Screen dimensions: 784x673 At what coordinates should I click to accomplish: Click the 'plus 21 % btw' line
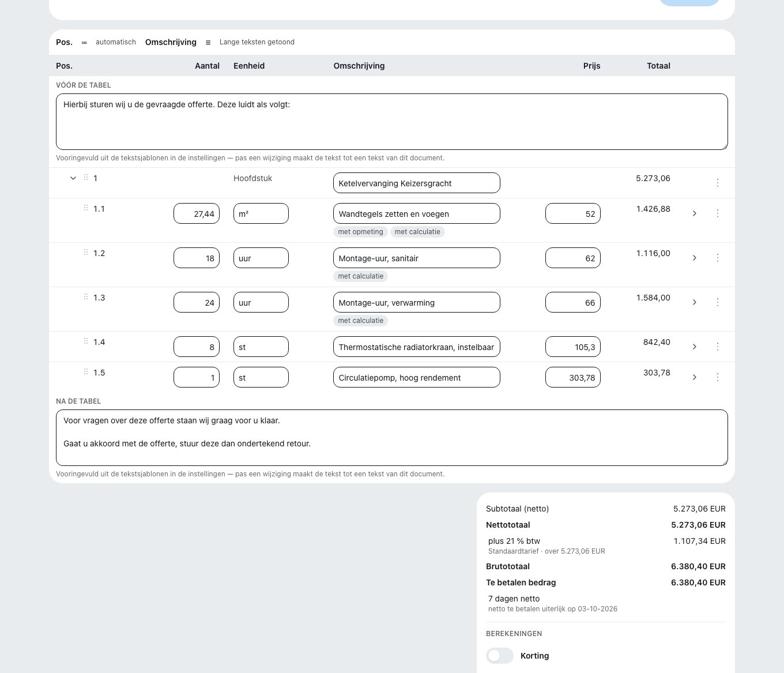pos(514,541)
